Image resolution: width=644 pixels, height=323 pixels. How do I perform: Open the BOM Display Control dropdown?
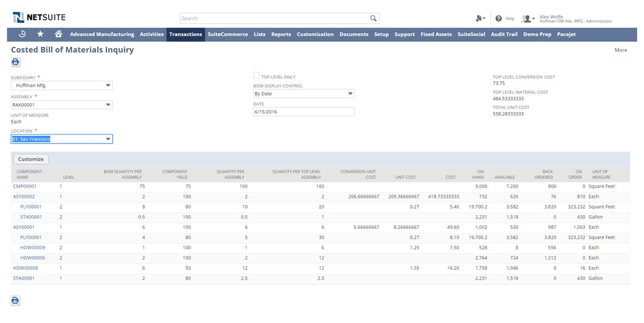304,94
